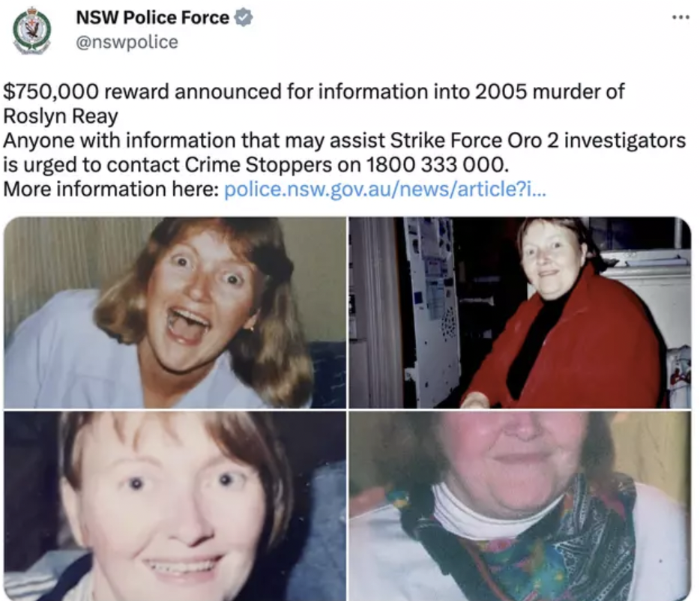700x601 pixels.
Task: Open photo of woman in red jacket
Action: pyautogui.click(x=520, y=312)
